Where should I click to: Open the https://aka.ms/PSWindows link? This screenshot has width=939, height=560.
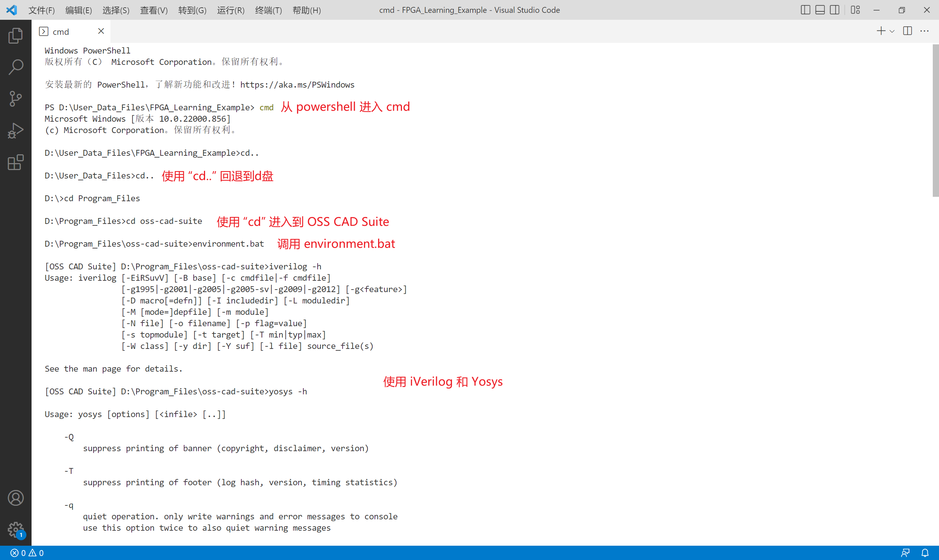coord(297,85)
